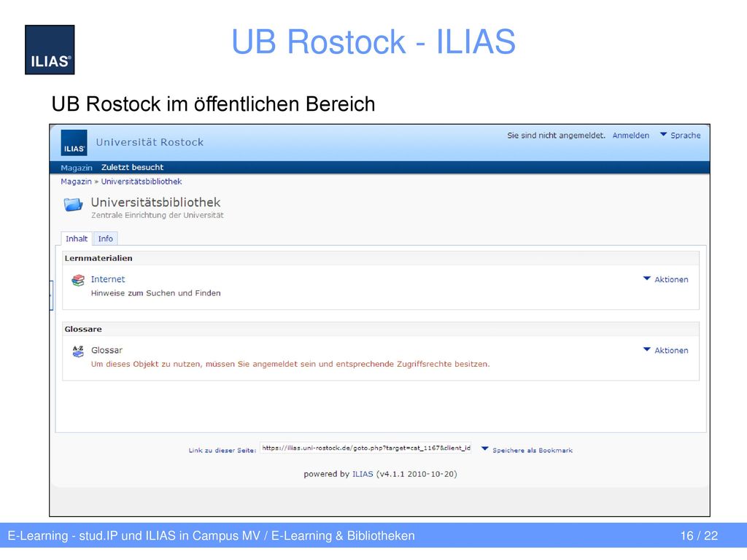
Task: Click the large ILIAS logo on the slide
Action: click(50, 50)
